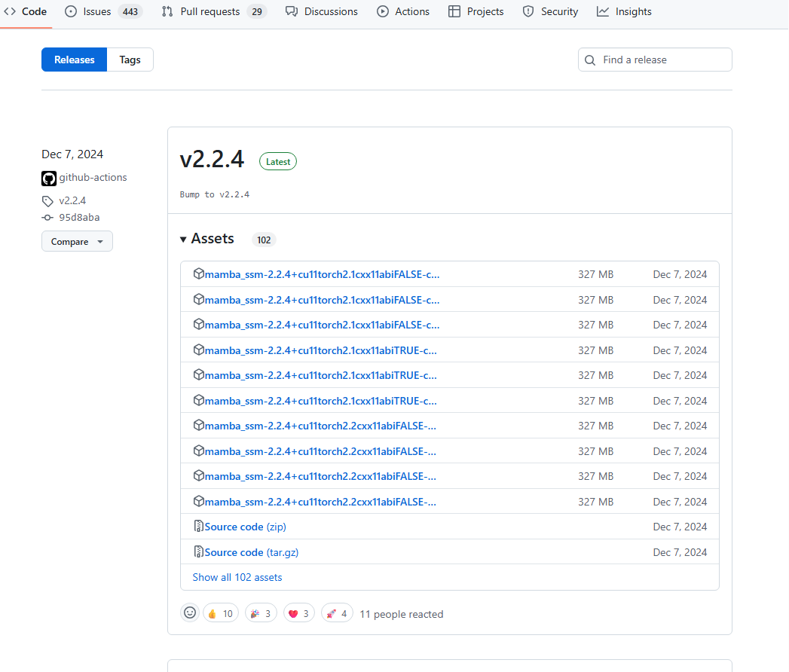Open the Compare dropdown

(x=77, y=241)
